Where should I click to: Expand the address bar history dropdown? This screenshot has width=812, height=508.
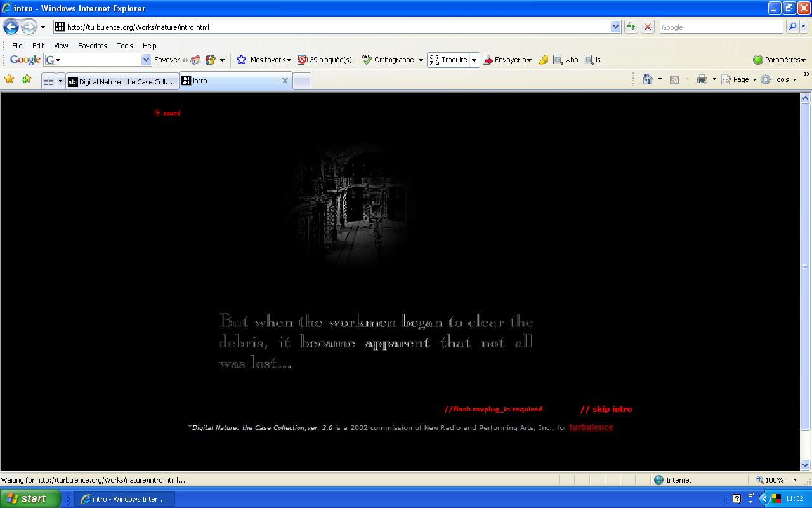(x=615, y=27)
